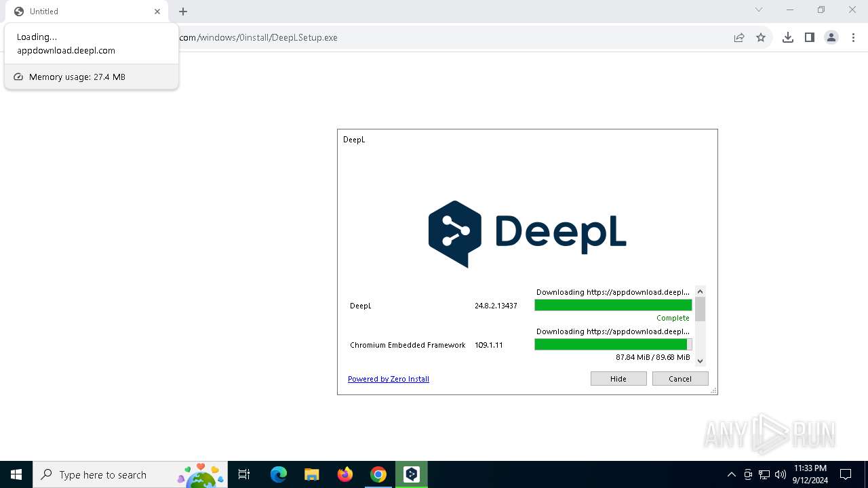This screenshot has width=868, height=488.
Task: Open network status tray icon
Action: point(764,474)
